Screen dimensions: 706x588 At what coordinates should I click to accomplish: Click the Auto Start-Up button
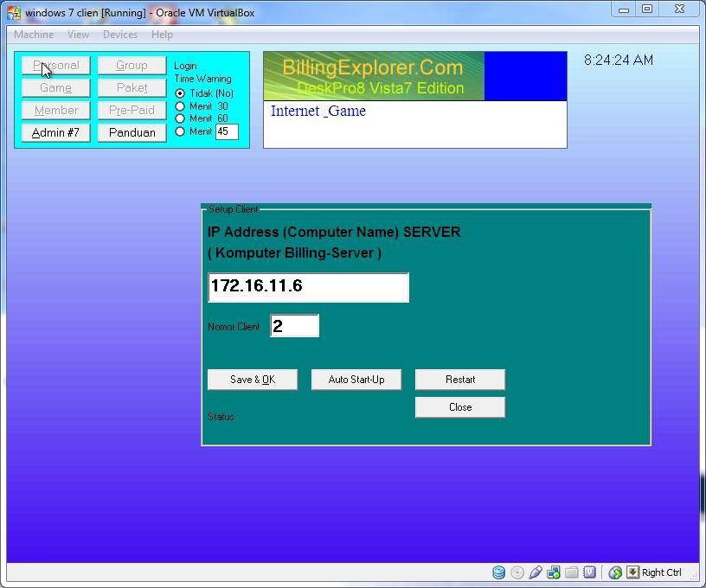pyautogui.click(x=356, y=380)
